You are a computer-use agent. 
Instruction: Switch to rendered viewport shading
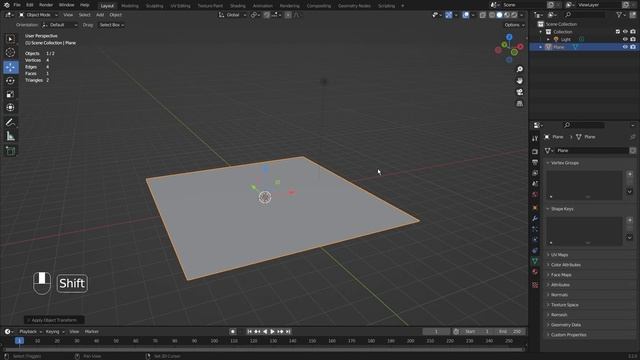[514, 15]
